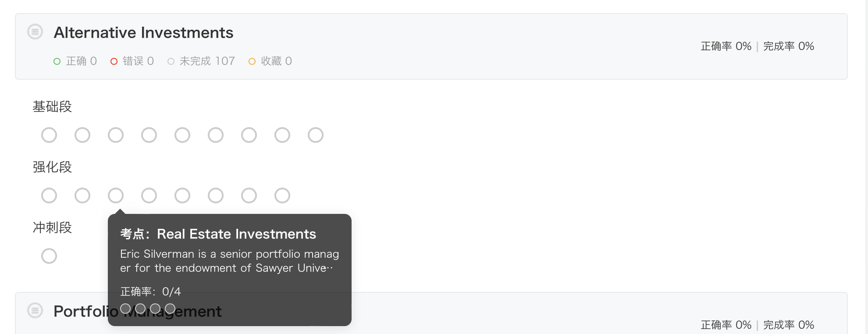Filter by 正确 0 correct answers
Screen dimensions: 868x334
75,61
